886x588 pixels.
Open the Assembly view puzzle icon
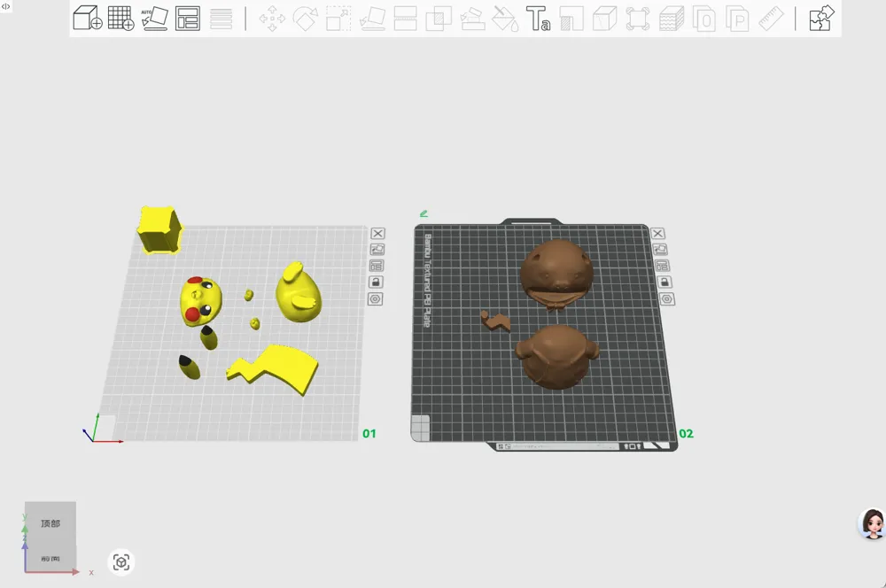[821, 18]
